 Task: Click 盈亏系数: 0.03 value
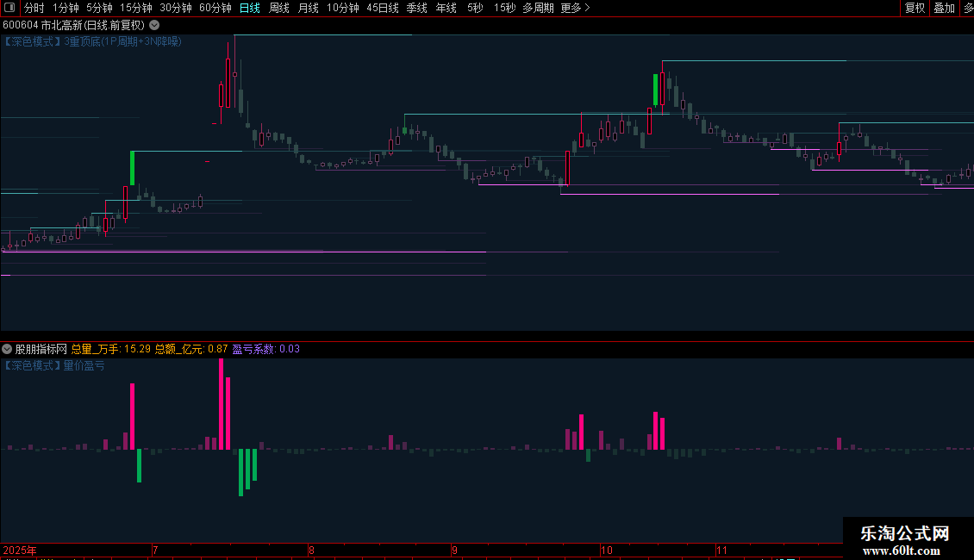(x=265, y=349)
